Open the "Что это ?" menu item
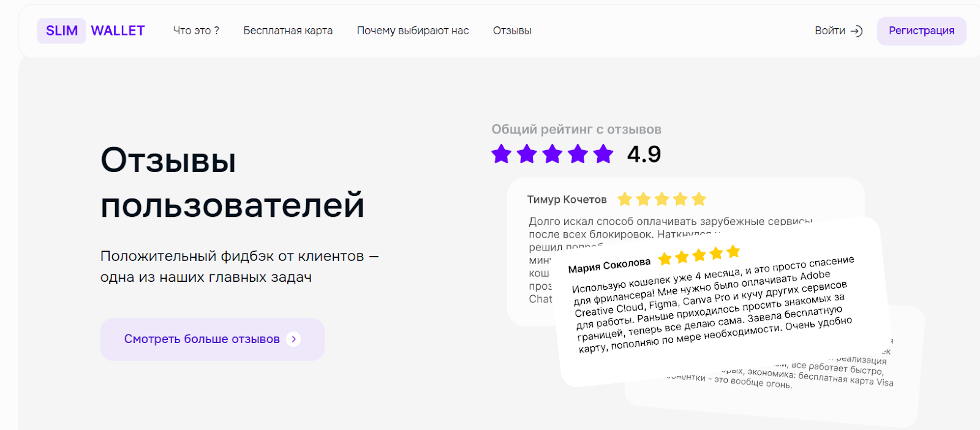The image size is (980, 430). (x=196, y=31)
